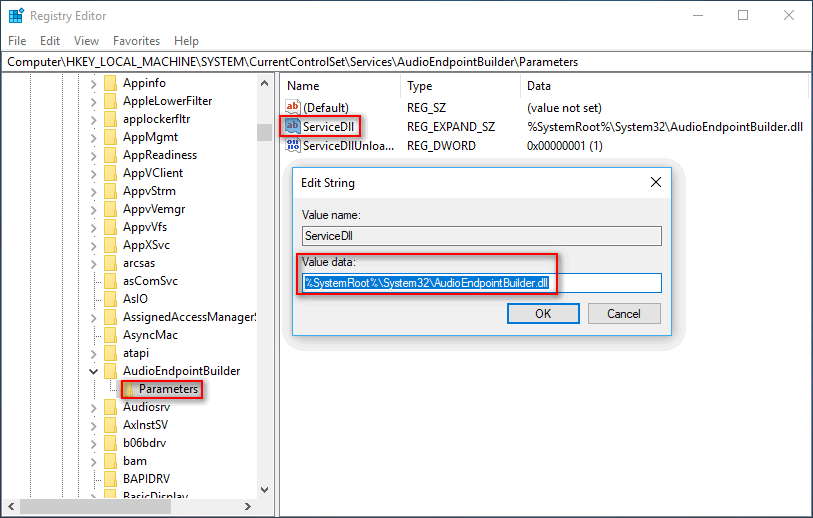Expand the bam registry key
The width and height of the screenshot is (813, 518).
(94, 461)
